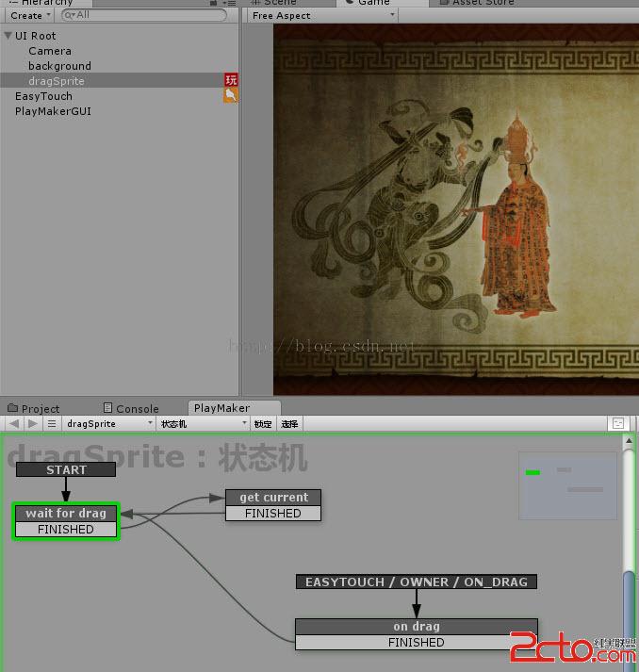Select Camera in the Hierarchy
The image size is (639, 672).
[x=50, y=51]
